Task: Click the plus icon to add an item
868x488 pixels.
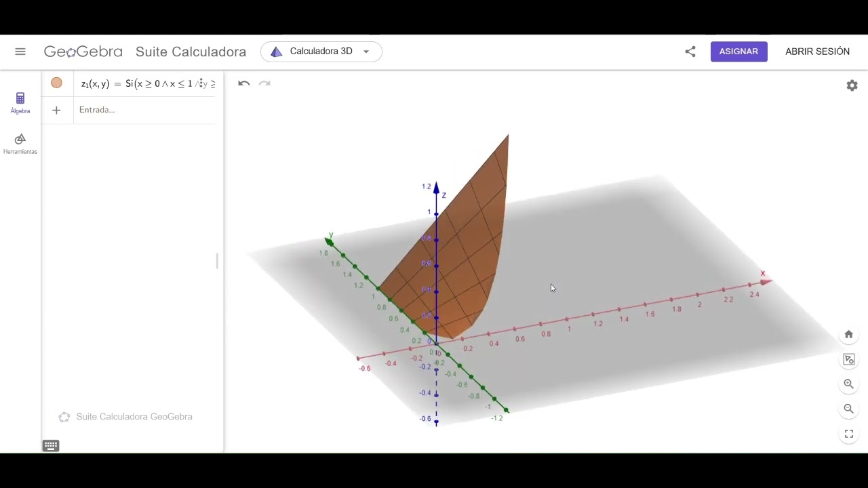Action: [x=56, y=110]
